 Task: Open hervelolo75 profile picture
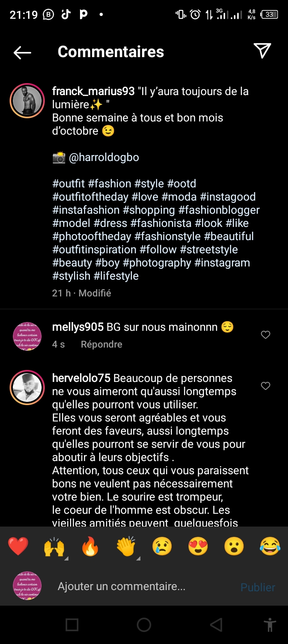tap(27, 388)
